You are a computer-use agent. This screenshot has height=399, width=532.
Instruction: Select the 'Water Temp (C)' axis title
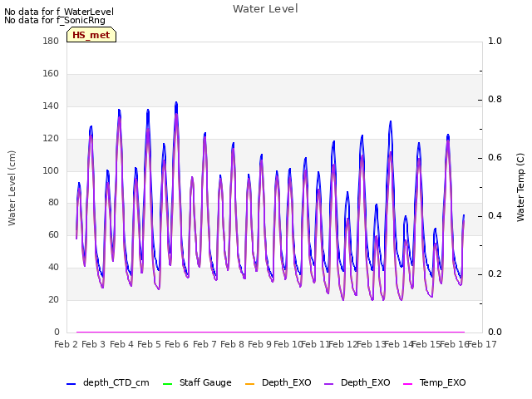point(520,187)
